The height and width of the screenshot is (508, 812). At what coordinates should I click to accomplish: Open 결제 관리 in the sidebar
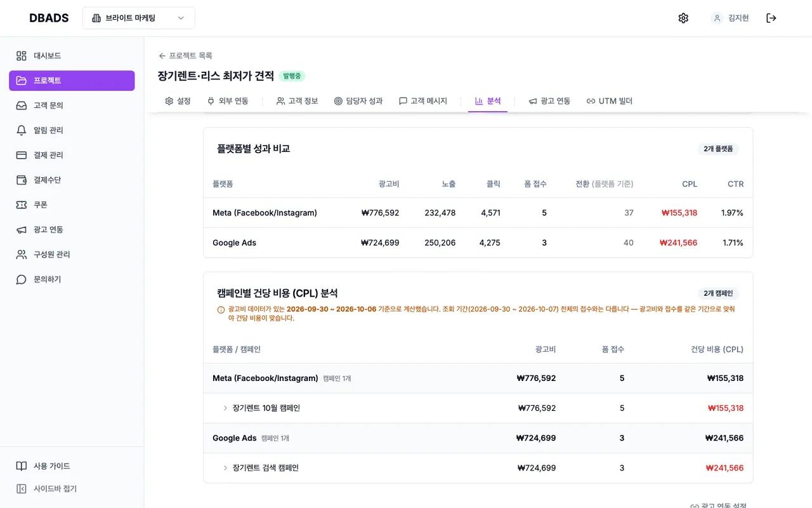72,155
